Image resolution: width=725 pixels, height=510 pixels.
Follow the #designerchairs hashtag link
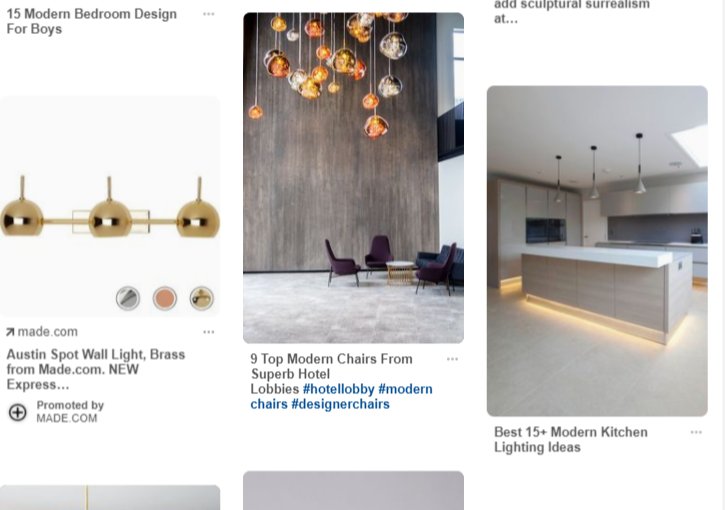click(340, 404)
